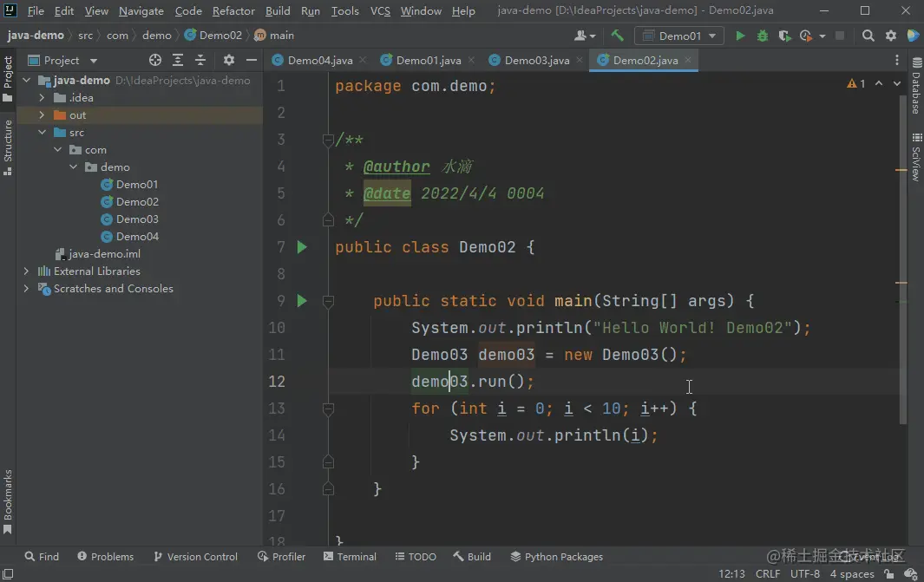The image size is (924, 582).
Task: Go to previous highlighted error arrow
Action: tap(879, 83)
